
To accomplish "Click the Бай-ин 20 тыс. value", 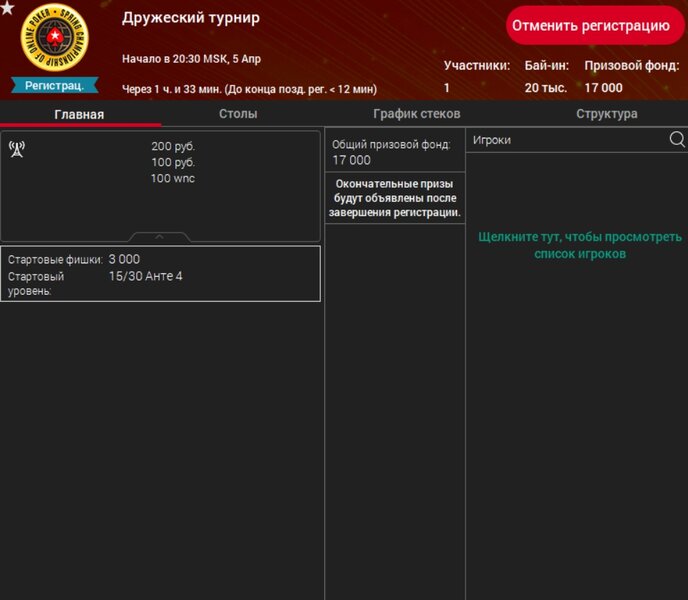I will coord(546,88).
